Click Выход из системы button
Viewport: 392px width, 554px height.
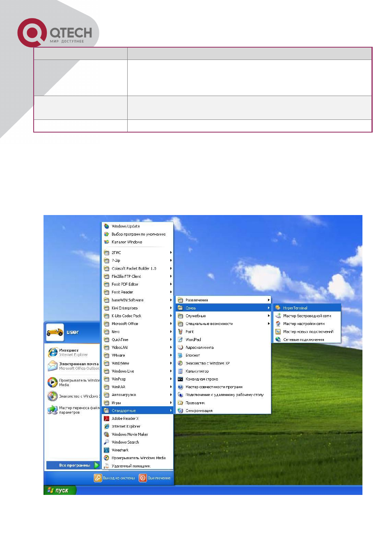[115, 478]
